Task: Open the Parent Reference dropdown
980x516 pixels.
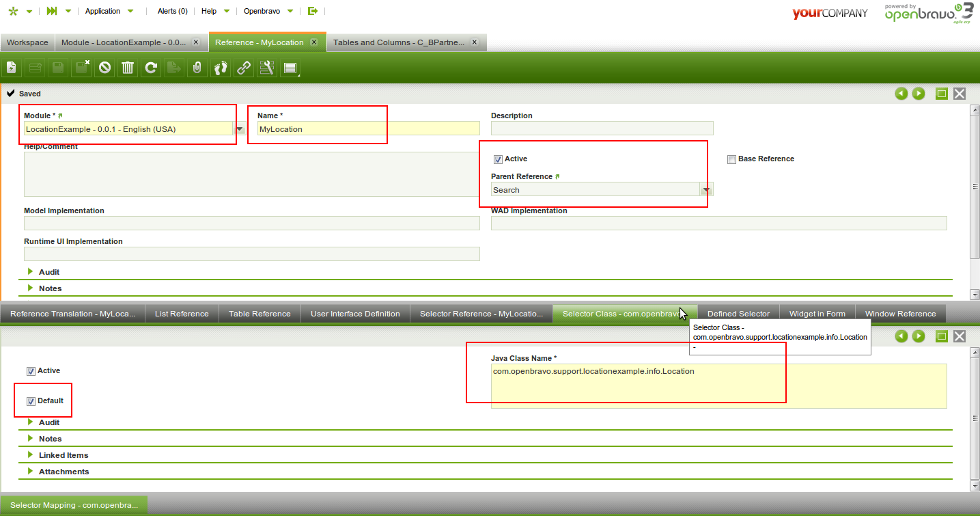Action: point(706,190)
